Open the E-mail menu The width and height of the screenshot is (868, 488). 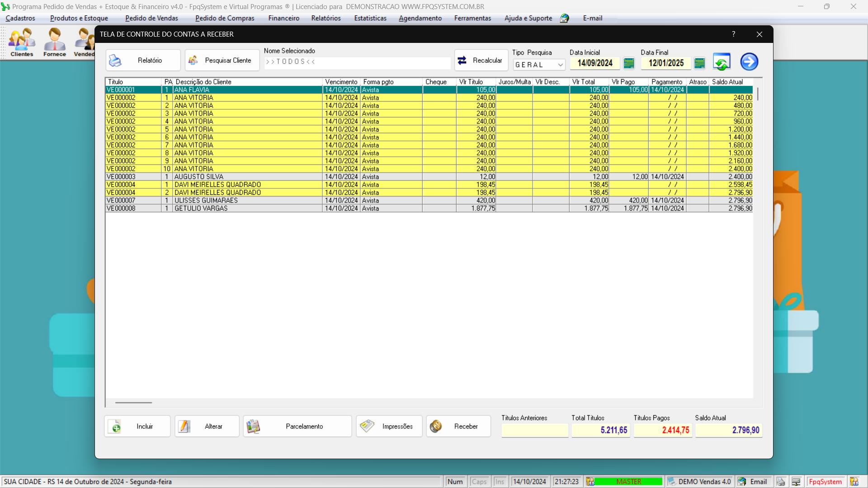tap(592, 18)
